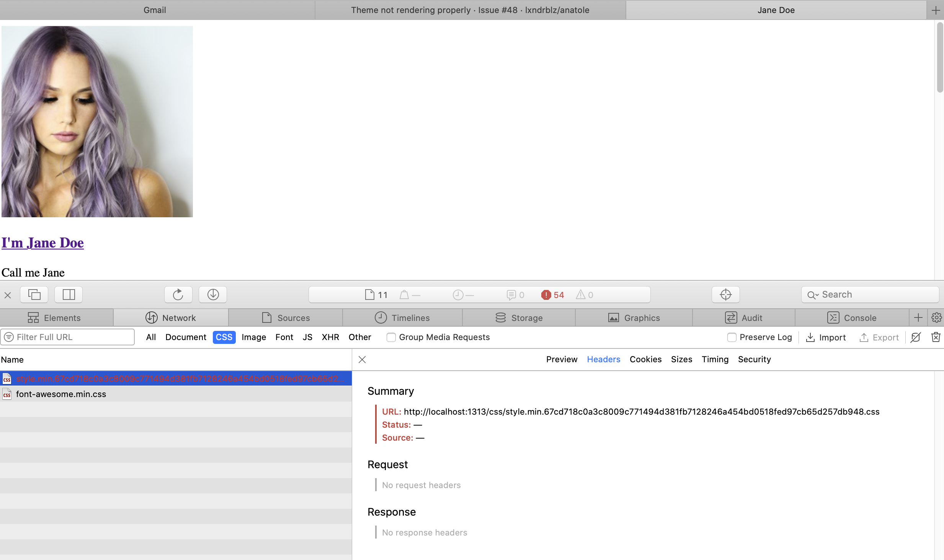Select the CSS resource type filter
The image size is (944, 560).
pos(224,337)
